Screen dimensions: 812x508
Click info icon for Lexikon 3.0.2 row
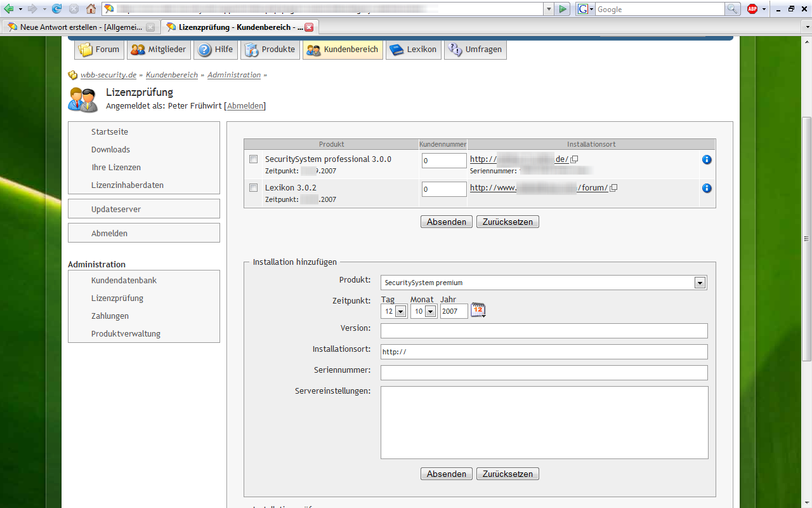(x=707, y=188)
